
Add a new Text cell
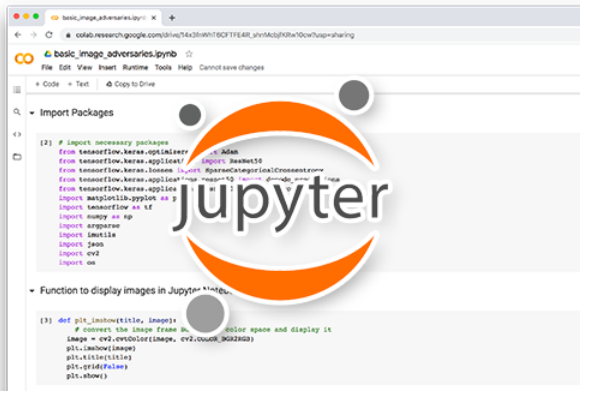79,85
